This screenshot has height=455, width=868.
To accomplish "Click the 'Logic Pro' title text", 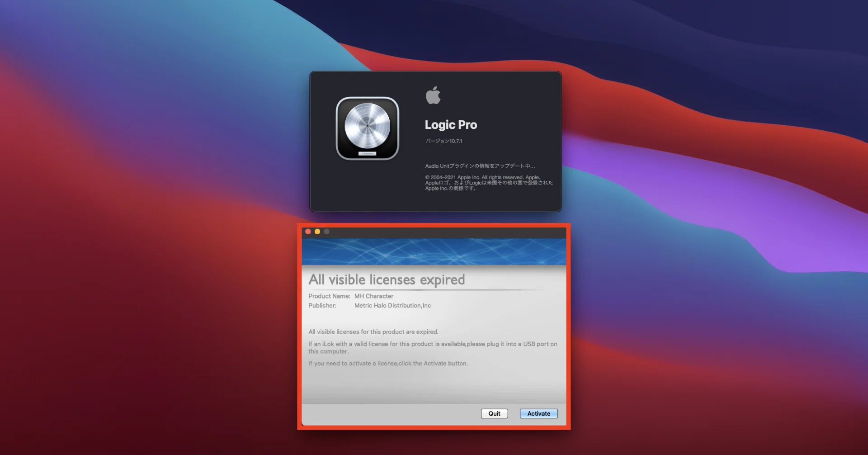I will (x=451, y=125).
